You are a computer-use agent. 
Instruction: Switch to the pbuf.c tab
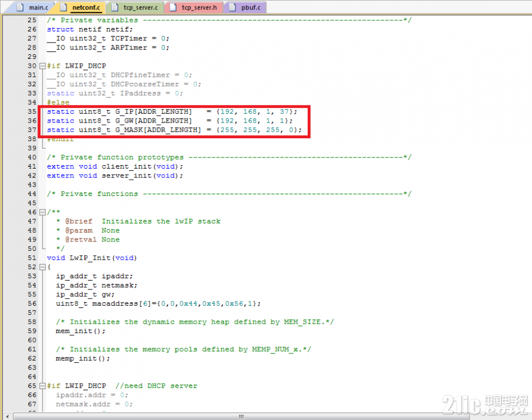245,7
